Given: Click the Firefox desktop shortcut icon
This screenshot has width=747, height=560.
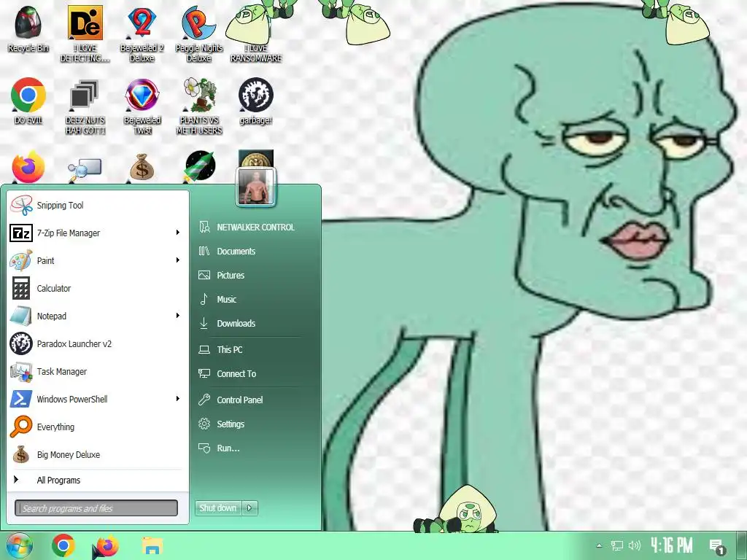Looking at the screenshot, I should pyautogui.click(x=28, y=167).
